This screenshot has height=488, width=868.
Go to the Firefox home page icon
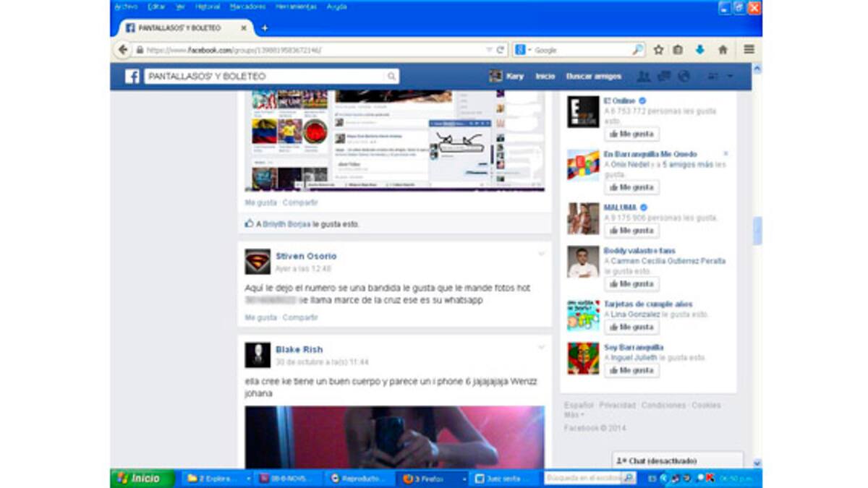click(x=722, y=50)
